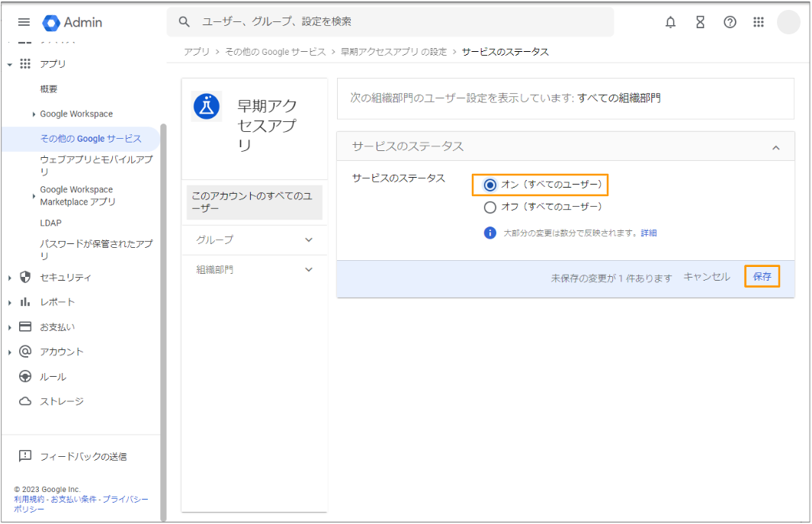Click 早期アクセスアプリ の設定 breadcrumb
Viewport: 812px width, 524px height.
coord(393,52)
